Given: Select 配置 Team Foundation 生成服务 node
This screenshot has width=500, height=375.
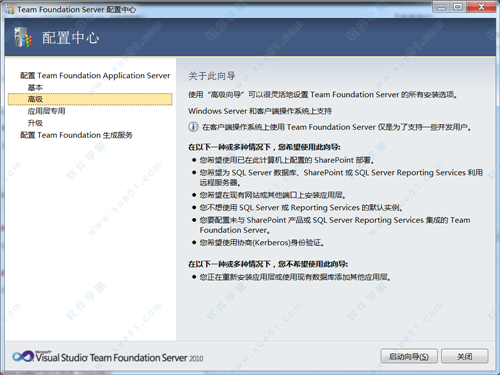Looking at the screenshot, I should (x=76, y=135).
